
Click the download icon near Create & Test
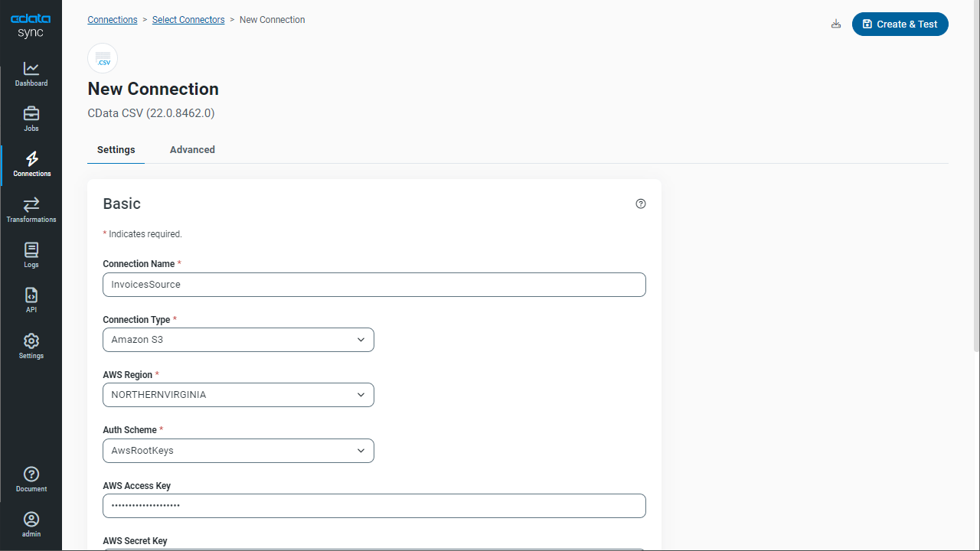tap(835, 24)
